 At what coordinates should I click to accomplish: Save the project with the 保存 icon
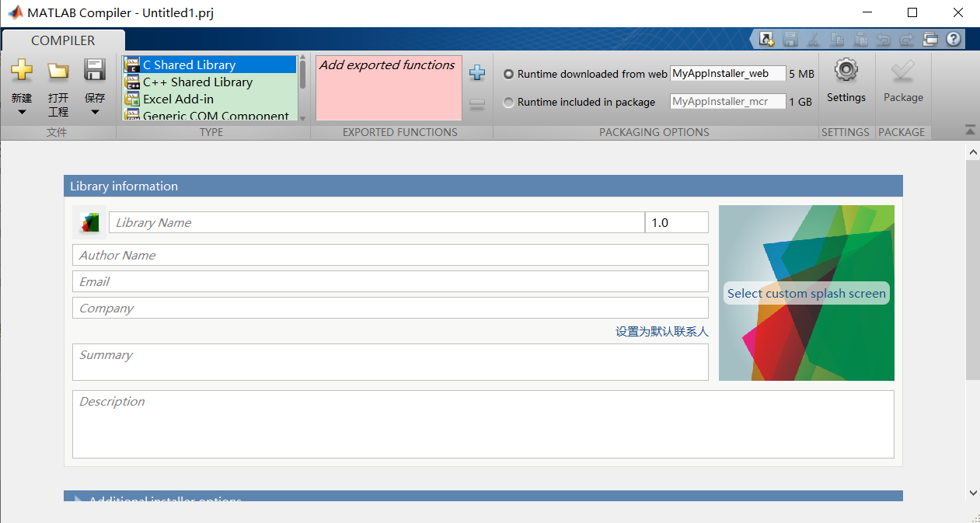point(94,71)
